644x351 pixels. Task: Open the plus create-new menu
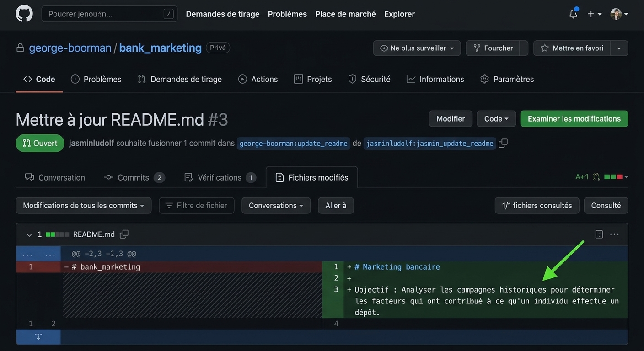point(594,14)
